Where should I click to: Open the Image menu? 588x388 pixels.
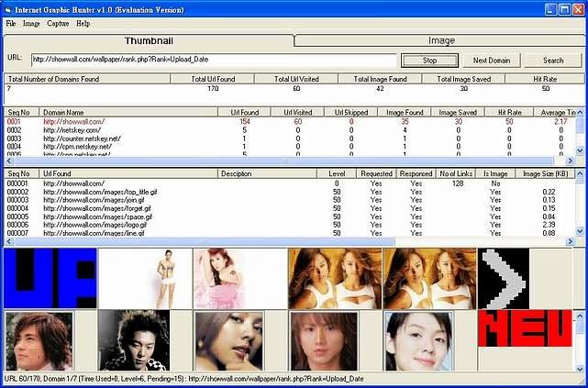pos(31,24)
